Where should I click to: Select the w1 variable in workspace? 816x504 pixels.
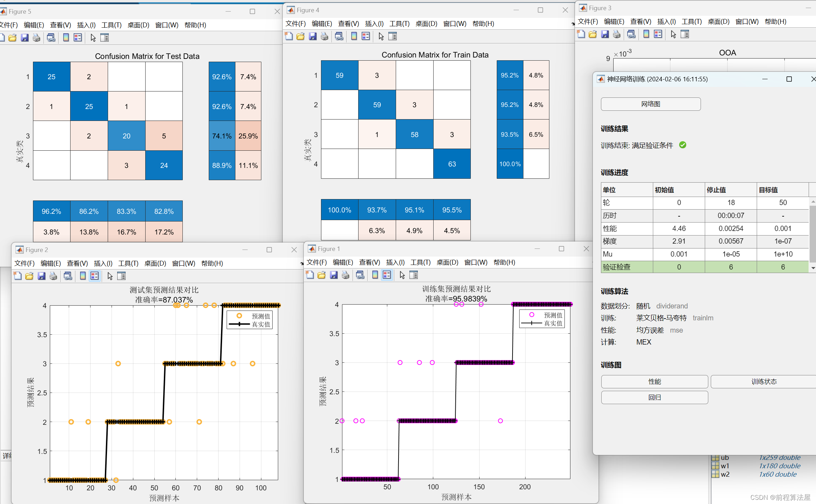tap(725, 466)
